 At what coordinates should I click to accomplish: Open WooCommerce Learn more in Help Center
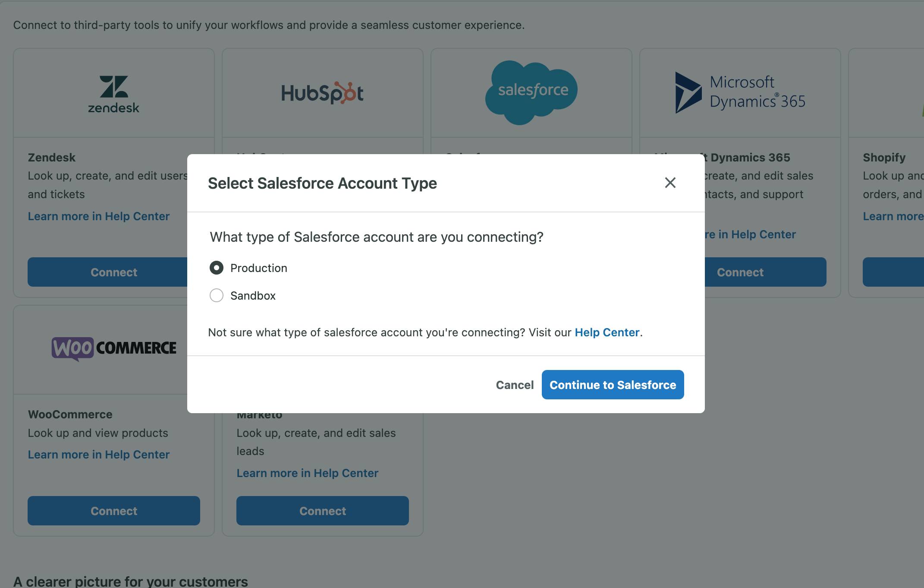99,454
